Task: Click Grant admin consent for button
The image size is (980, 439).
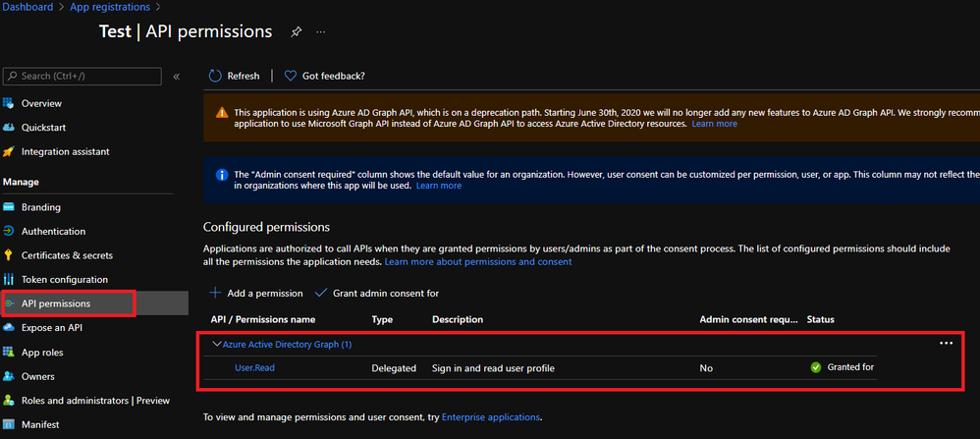Action: 377,293
